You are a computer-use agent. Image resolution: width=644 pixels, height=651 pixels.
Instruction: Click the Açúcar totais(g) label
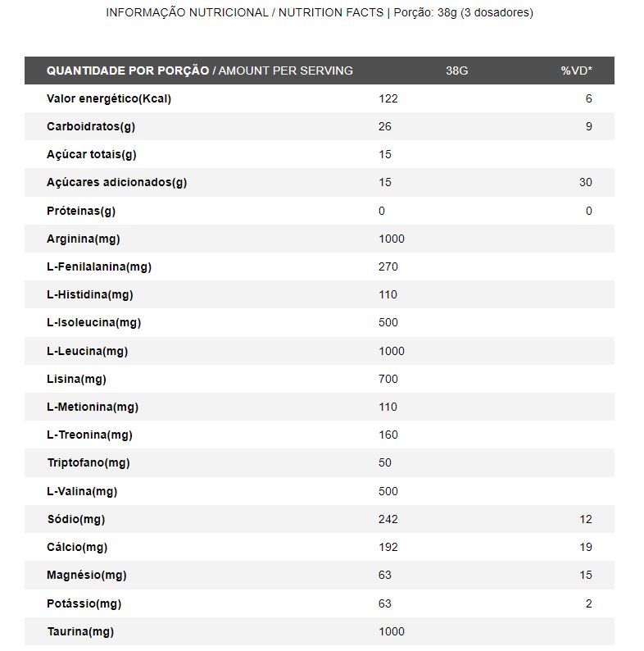pos(91,154)
